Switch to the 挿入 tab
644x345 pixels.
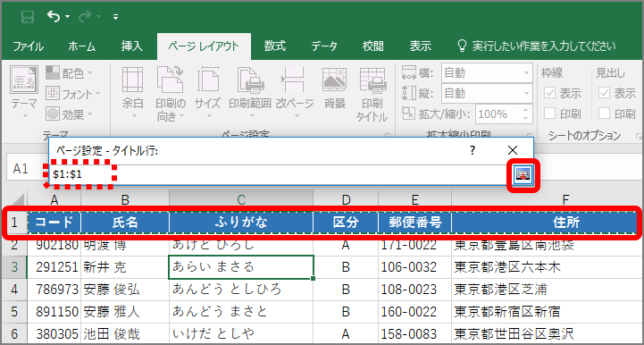tap(132, 46)
